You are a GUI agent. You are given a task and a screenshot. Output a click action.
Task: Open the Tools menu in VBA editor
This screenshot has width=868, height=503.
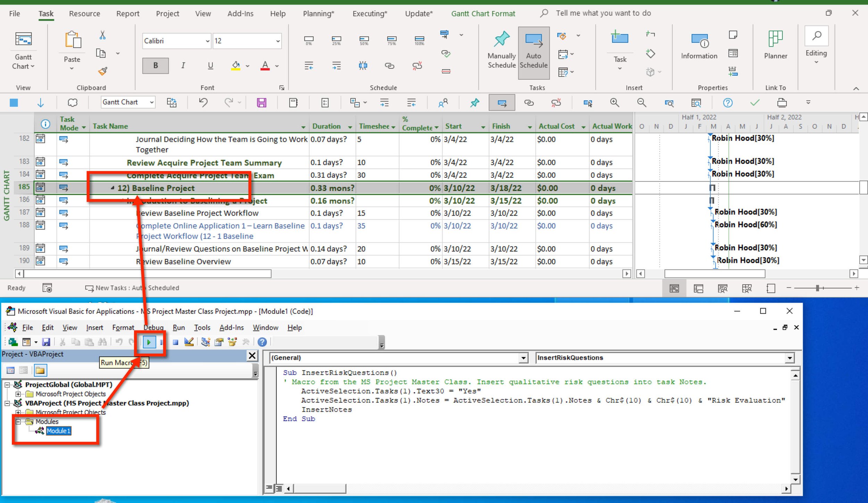coord(202,328)
